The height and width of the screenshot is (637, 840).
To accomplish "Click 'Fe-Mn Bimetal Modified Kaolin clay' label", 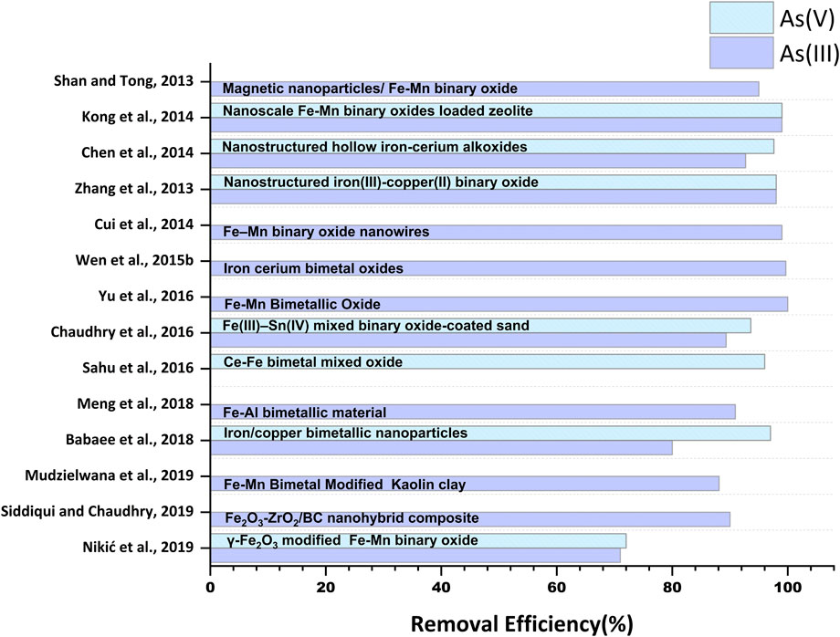I will click(x=345, y=485).
